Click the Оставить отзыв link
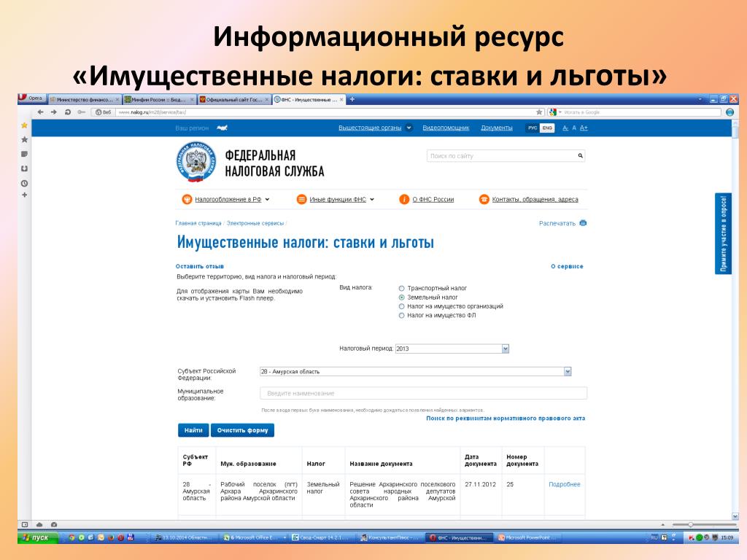Viewport: 747px width, 560px height. (200, 266)
